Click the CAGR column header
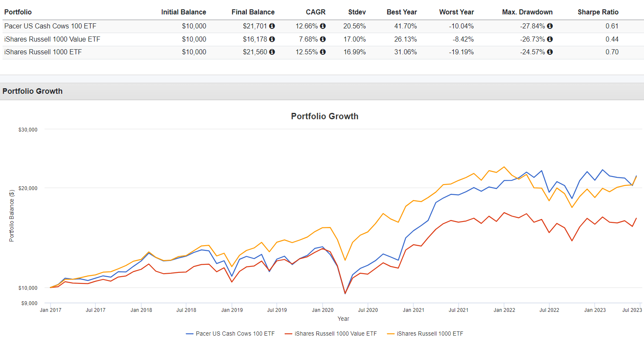This screenshot has width=644, height=342. (x=315, y=12)
